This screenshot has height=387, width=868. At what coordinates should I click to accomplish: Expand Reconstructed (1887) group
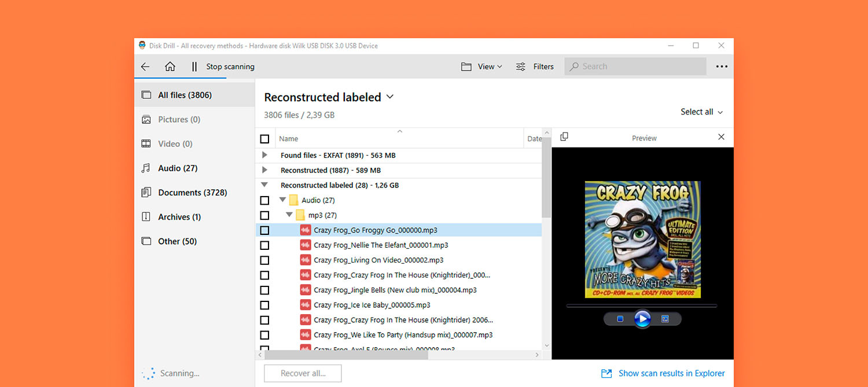tap(264, 170)
